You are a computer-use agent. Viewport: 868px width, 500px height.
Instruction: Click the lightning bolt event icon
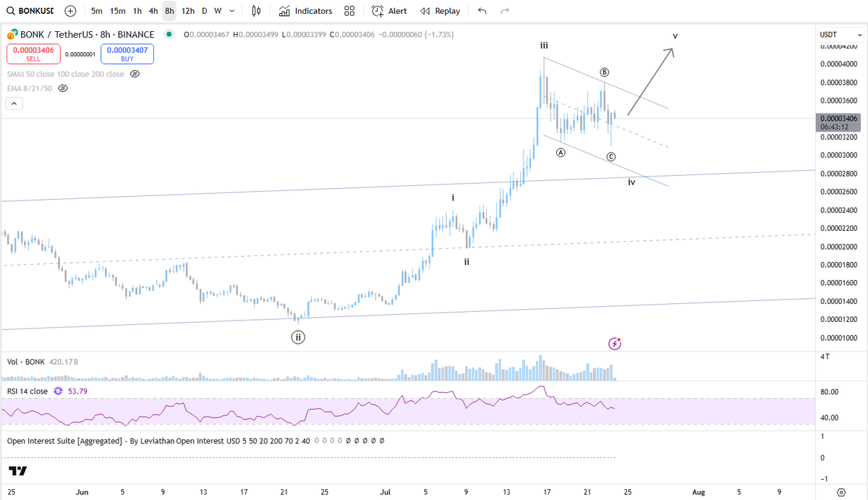point(615,344)
